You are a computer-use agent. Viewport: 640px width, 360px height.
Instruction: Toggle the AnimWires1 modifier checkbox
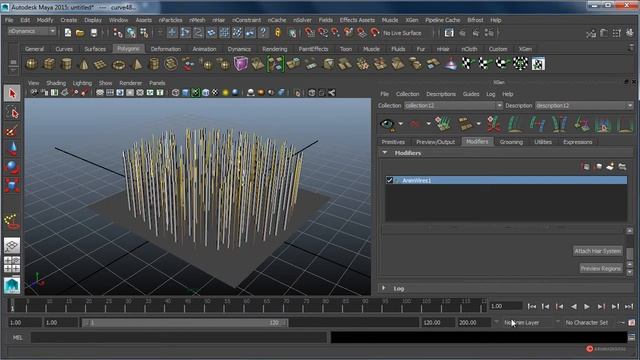[x=389, y=180]
